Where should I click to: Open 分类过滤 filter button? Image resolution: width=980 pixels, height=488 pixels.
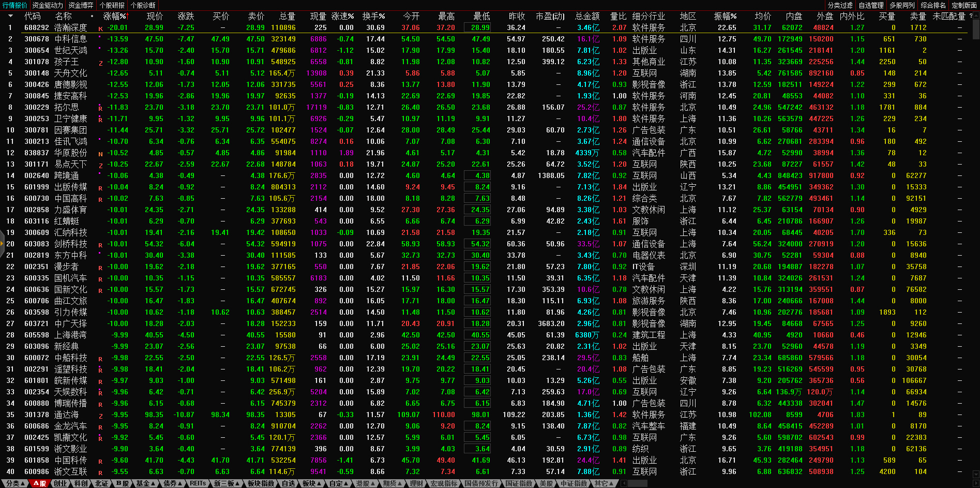[840, 5]
